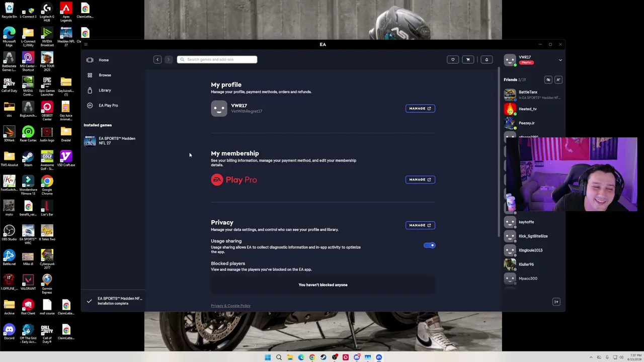
Task: Open the Razer Cortex desktop icon
Action: point(28,134)
